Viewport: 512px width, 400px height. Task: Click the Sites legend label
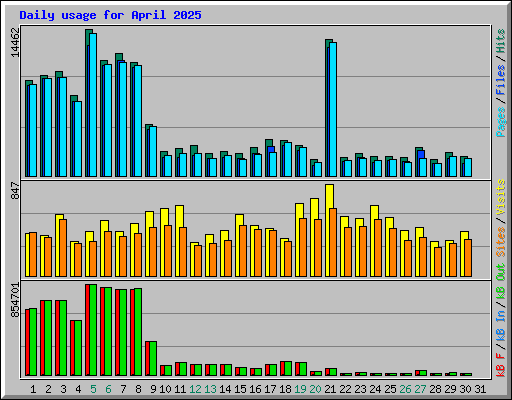[500, 242]
